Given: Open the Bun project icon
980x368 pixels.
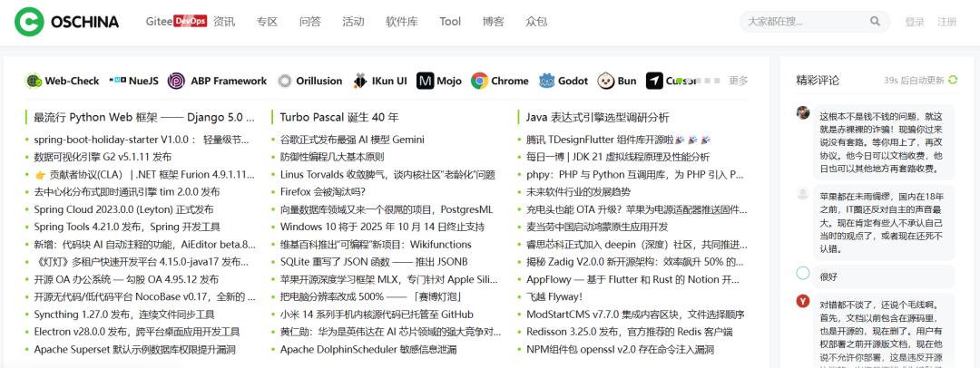Looking at the screenshot, I should point(606,81).
